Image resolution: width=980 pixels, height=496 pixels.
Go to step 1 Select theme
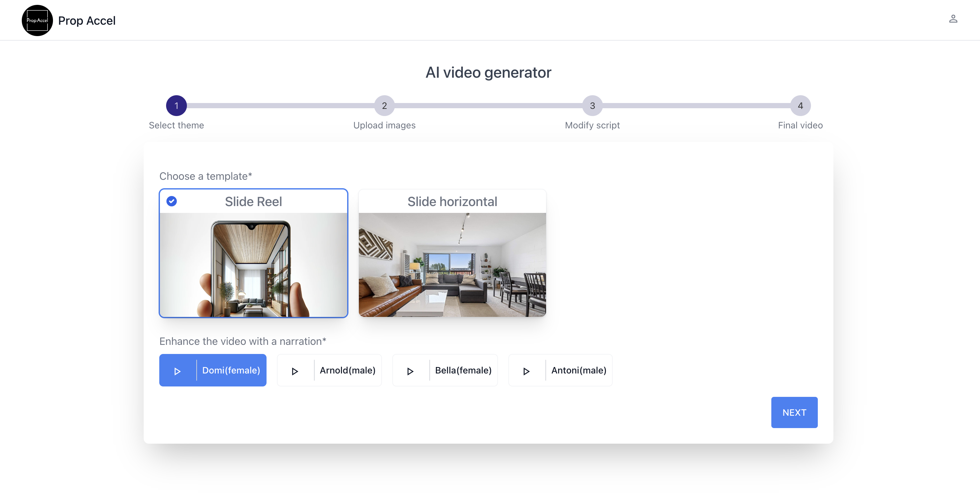176,106
